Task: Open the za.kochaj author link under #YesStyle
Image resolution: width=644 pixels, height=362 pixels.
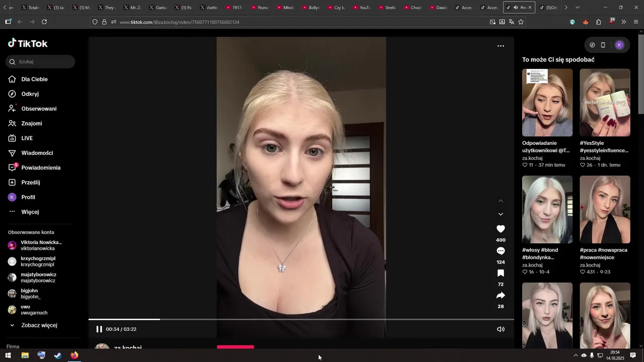Action: [590, 158]
